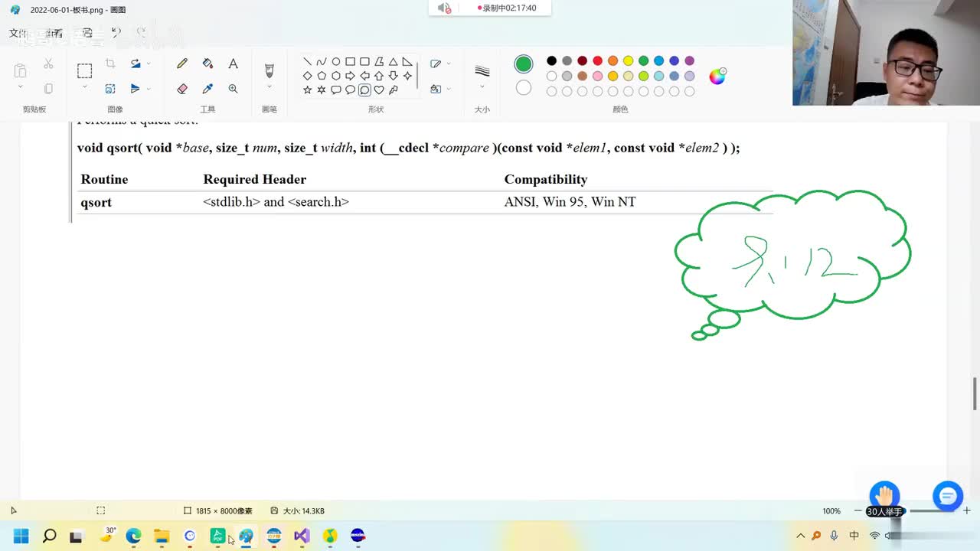Select the Diamond shape
The height and width of the screenshot is (551, 980).
(307, 76)
